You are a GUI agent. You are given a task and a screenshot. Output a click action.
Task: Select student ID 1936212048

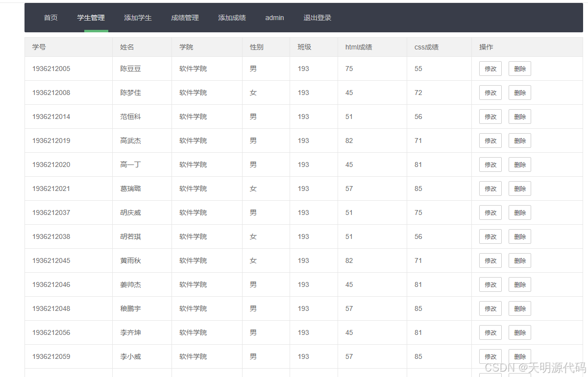(x=51, y=308)
